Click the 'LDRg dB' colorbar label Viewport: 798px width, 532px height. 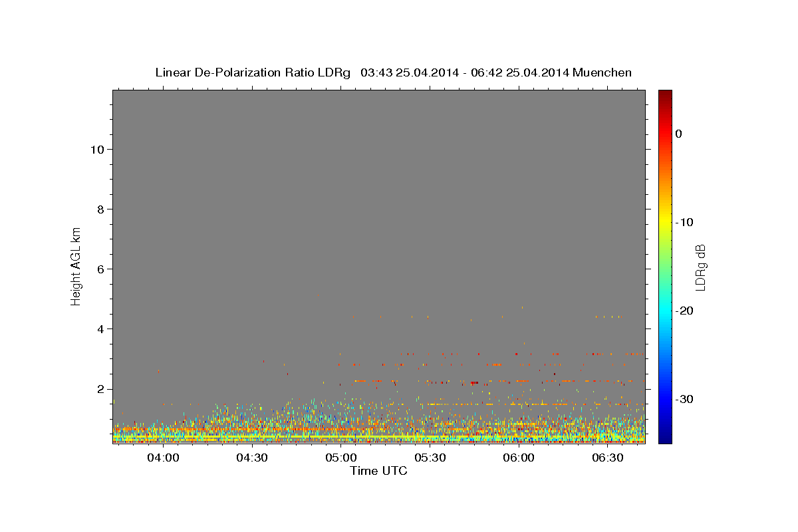[x=700, y=267]
